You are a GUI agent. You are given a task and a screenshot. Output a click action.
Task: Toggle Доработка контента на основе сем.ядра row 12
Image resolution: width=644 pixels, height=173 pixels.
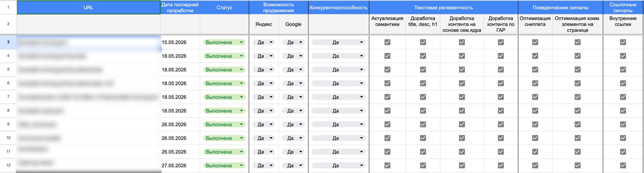(462, 166)
